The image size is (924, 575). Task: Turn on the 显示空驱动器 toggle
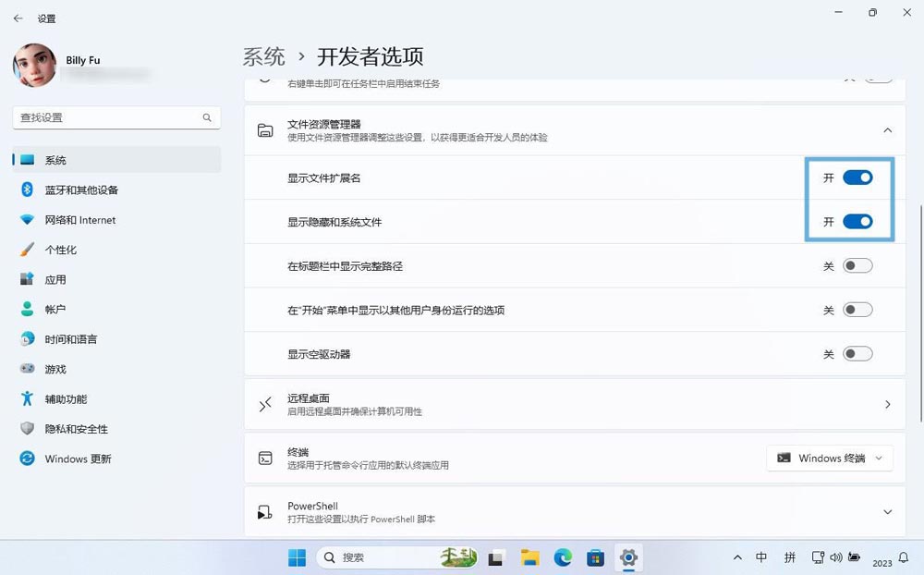pyautogui.click(x=857, y=354)
